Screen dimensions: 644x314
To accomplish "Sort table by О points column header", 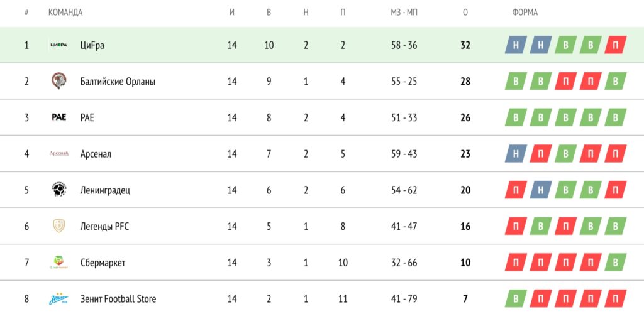I will click(465, 13).
